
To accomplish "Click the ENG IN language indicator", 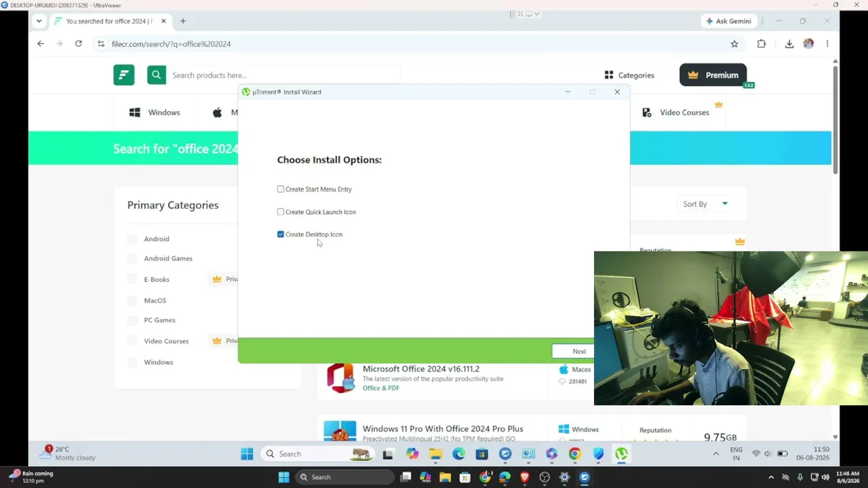I will (736, 454).
